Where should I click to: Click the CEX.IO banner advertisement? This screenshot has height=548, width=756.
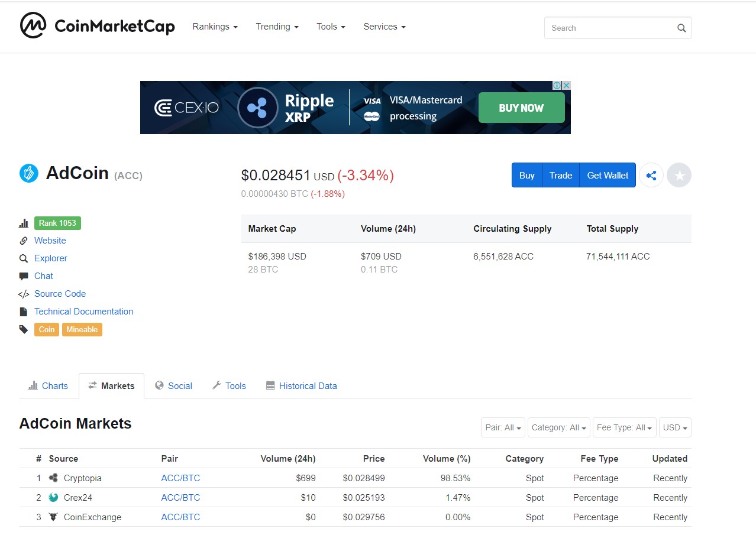(x=355, y=108)
